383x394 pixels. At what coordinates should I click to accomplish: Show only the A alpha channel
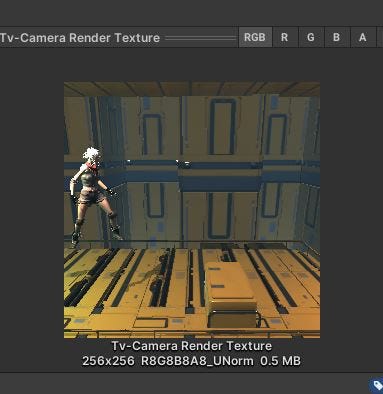pos(363,37)
